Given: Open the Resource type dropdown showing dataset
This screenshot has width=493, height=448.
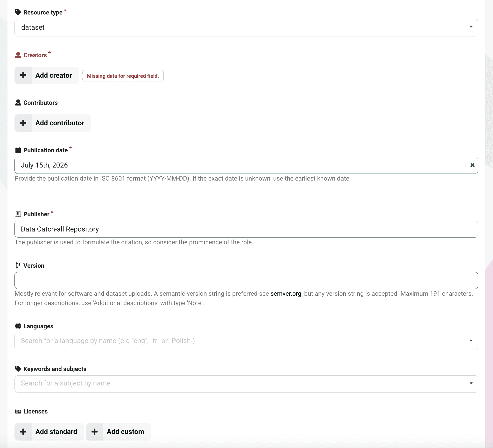Looking at the screenshot, I should [246, 28].
